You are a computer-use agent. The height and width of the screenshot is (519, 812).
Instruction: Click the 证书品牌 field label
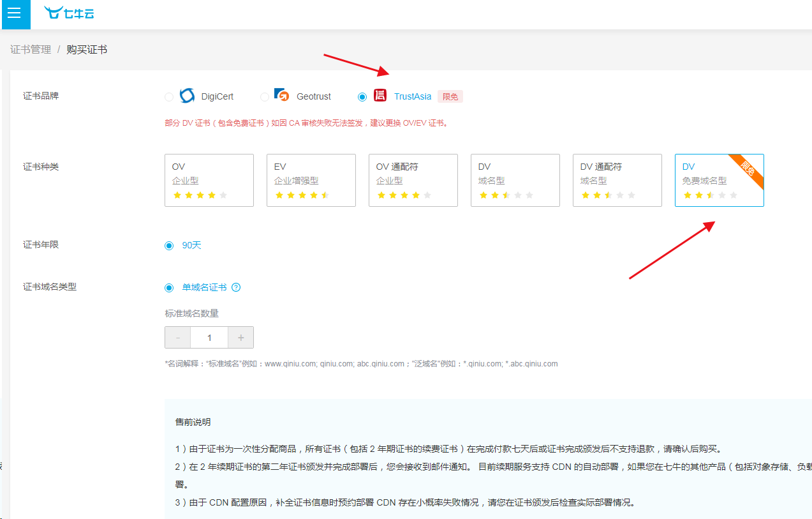coord(41,96)
